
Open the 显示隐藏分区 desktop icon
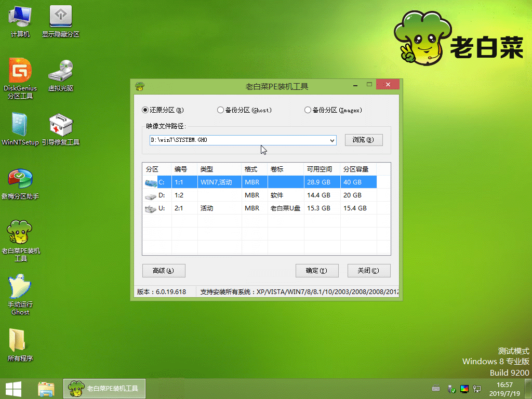61,21
